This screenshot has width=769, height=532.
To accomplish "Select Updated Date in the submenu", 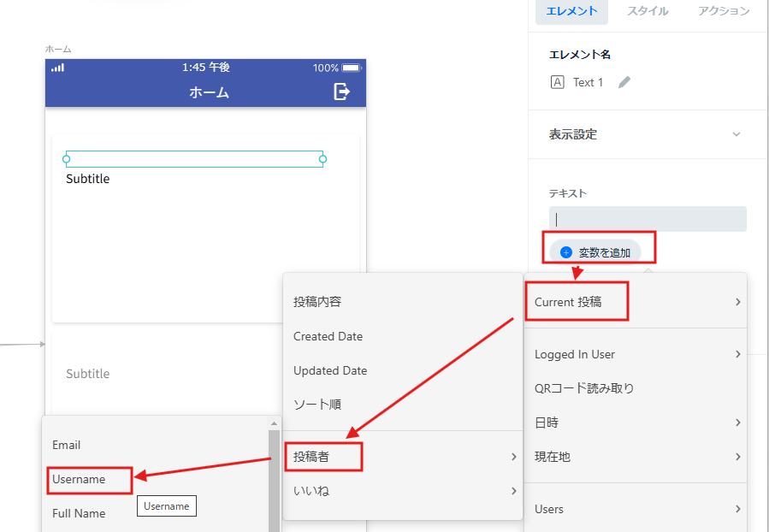I will click(403, 370).
